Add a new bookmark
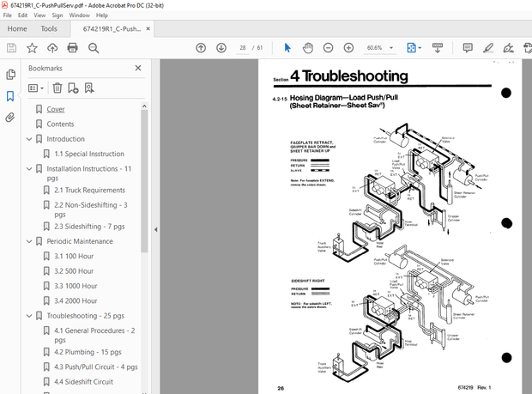Image resolution: width=532 pixels, height=394 pixels. [73, 88]
